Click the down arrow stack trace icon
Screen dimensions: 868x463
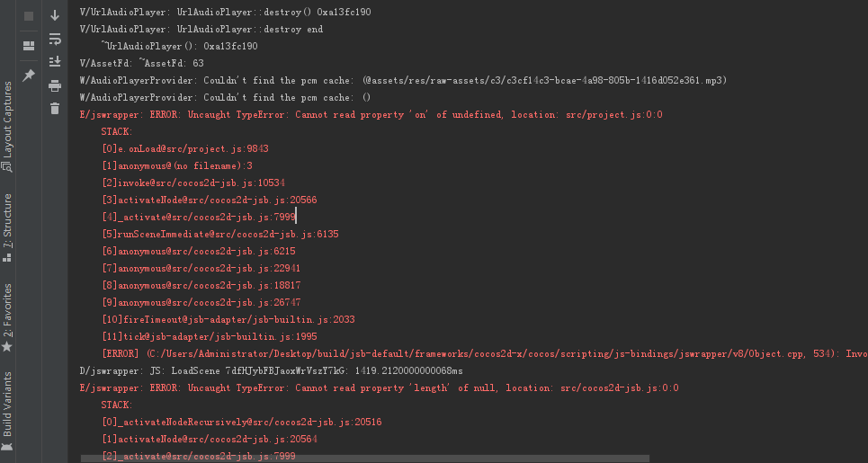(55, 16)
